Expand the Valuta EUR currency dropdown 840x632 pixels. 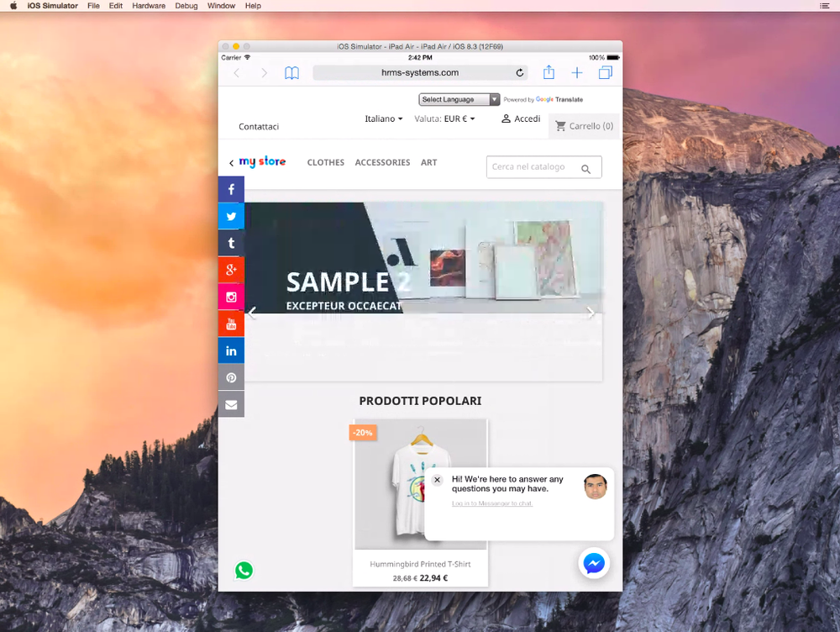coord(444,118)
